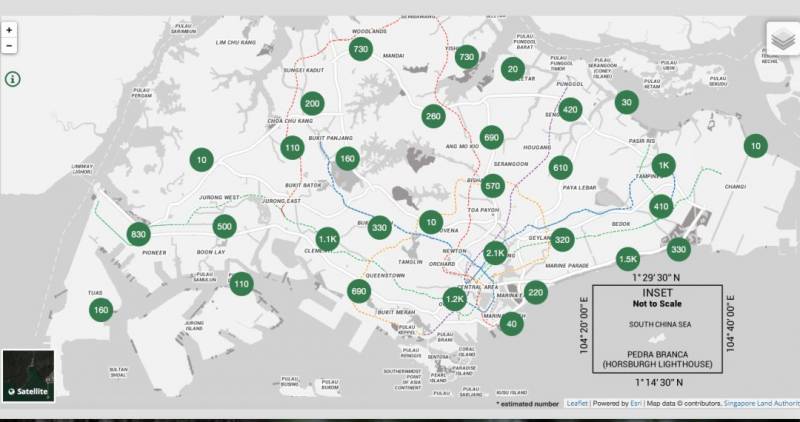
Task: Open the map information icon
Action: 12,78
